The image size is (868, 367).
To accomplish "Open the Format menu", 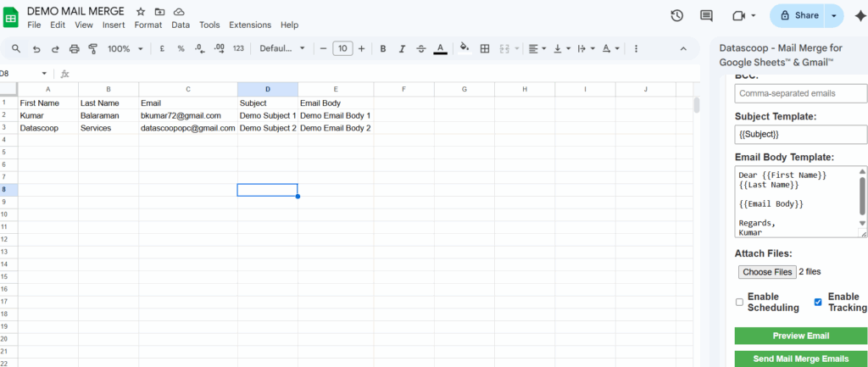I will pos(147,25).
